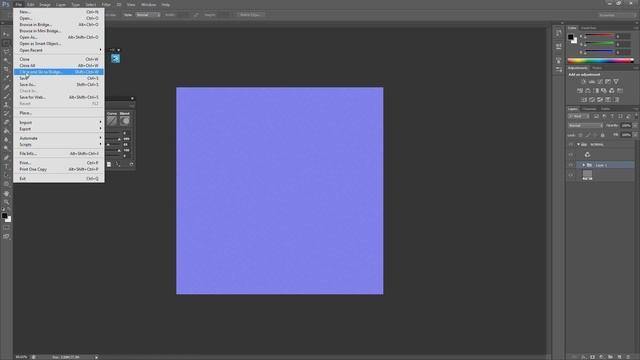
Task: Click the Refine Edge button
Action: coord(251,15)
